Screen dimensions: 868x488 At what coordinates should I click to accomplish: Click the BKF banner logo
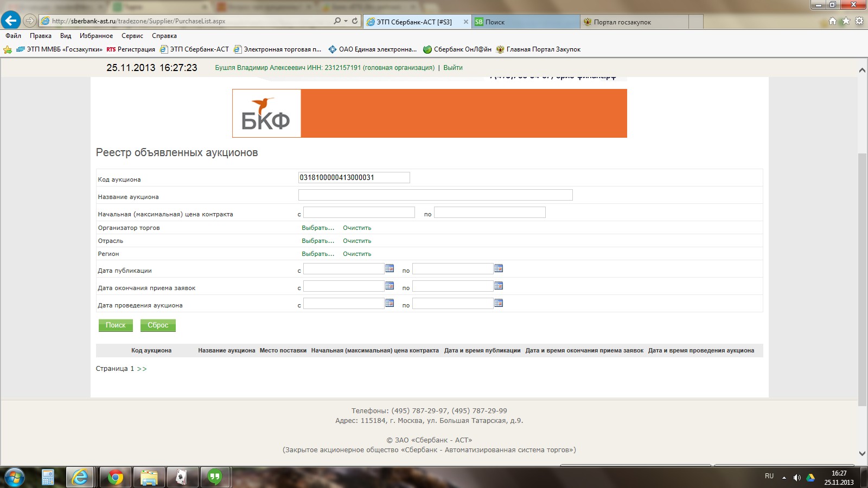(x=266, y=113)
